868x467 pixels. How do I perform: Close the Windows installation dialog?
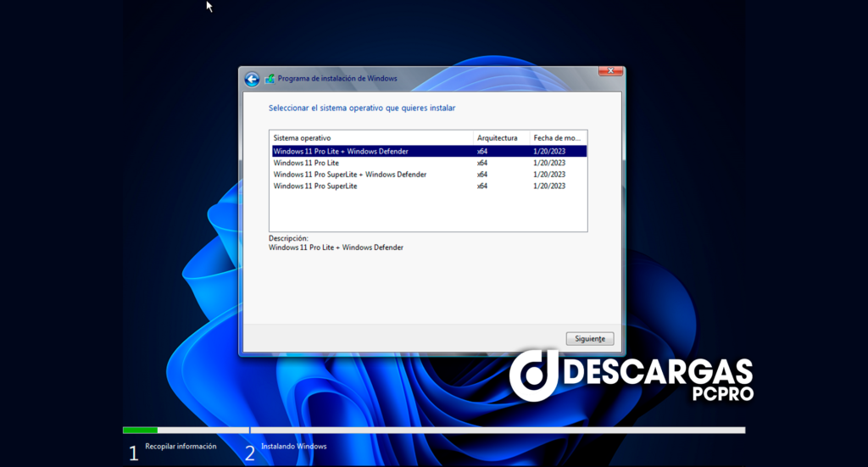click(610, 71)
